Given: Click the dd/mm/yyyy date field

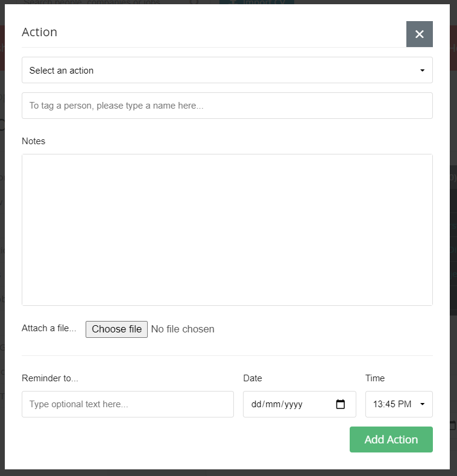Looking at the screenshot, I should 299,404.
